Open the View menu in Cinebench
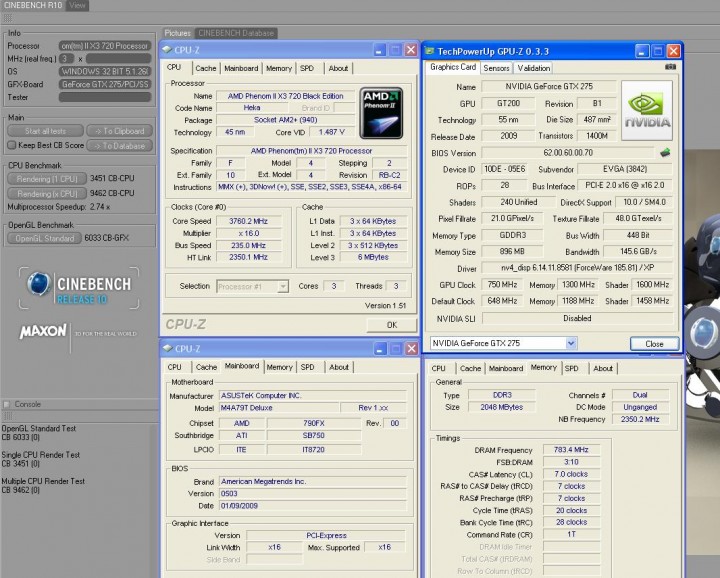This screenshot has height=578, width=720. coord(77,5)
